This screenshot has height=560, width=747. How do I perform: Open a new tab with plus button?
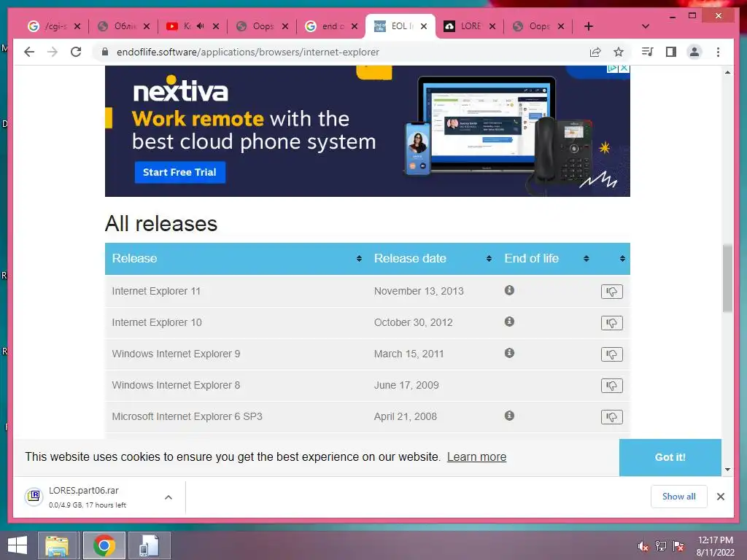[589, 26]
